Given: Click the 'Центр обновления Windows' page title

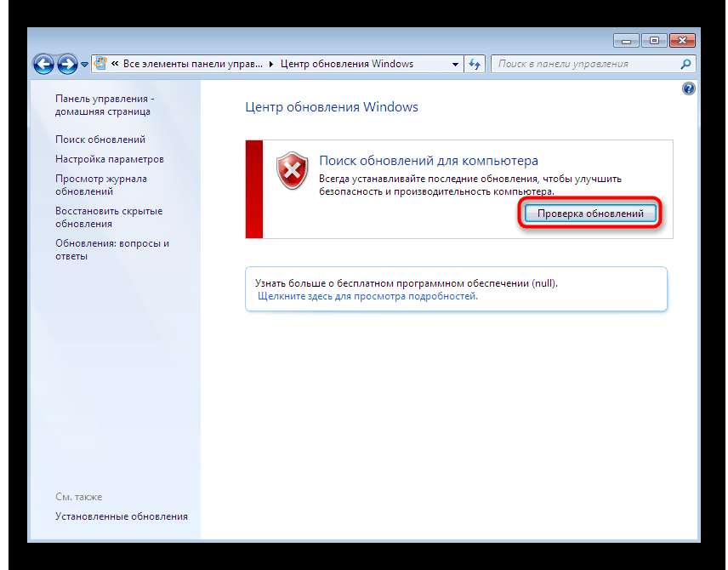Looking at the screenshot, I should click(x=332, y=107).
